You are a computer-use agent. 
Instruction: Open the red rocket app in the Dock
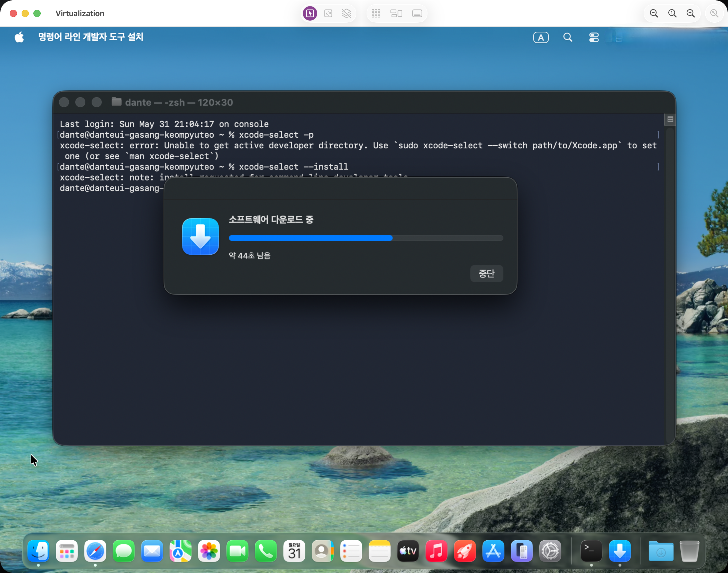point(465,551)
